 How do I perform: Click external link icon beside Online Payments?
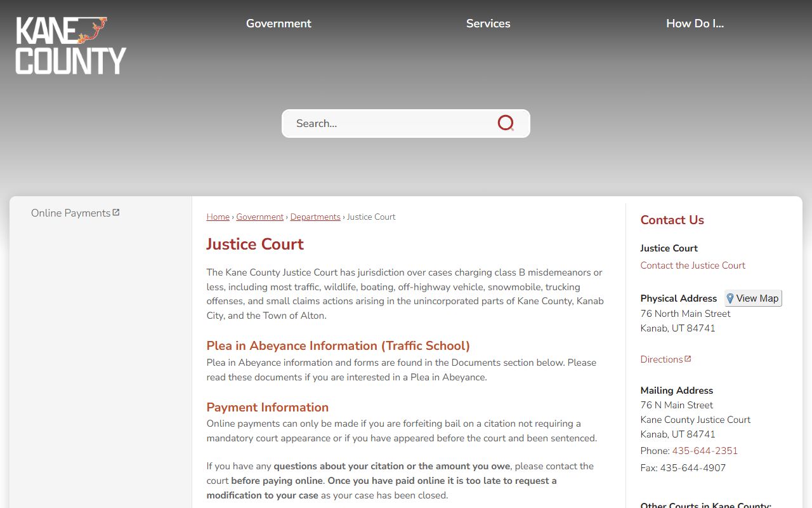(116, 212)
